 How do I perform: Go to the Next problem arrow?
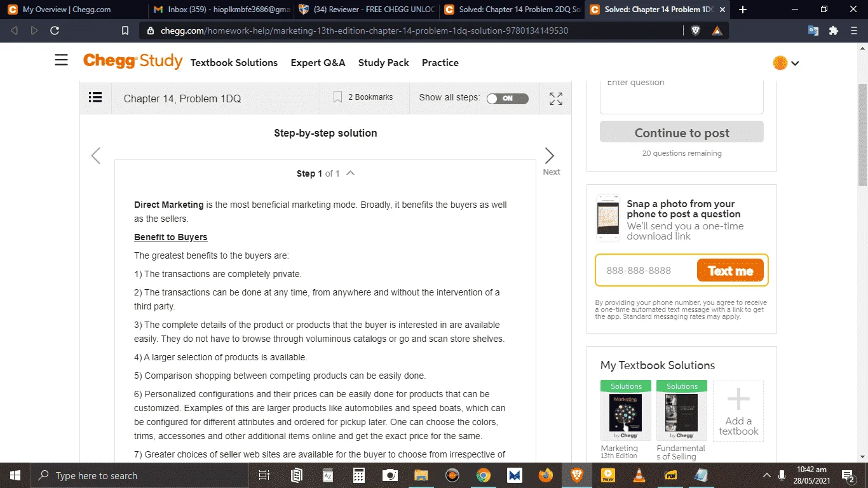tap(550, 156)
